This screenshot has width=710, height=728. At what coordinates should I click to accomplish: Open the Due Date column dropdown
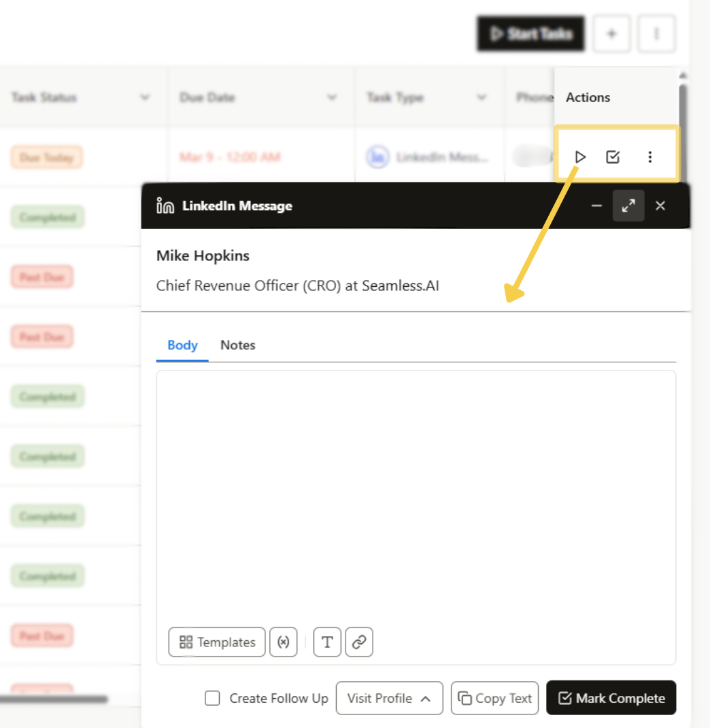[333, 97]
